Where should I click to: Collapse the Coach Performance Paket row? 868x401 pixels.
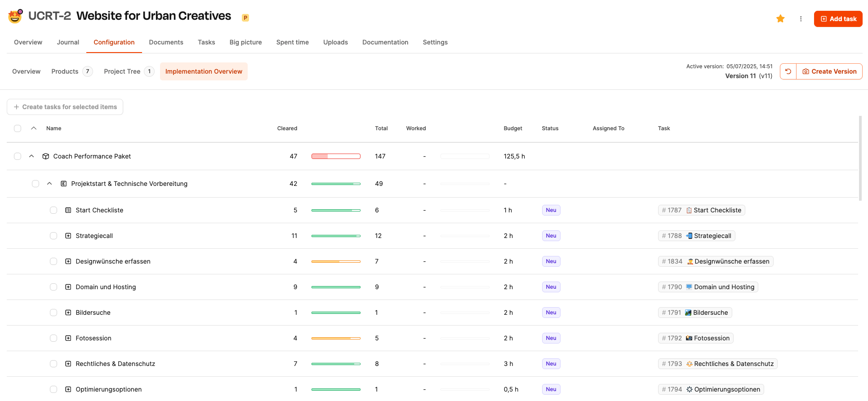pyautogui.click(x=31, y=156)
